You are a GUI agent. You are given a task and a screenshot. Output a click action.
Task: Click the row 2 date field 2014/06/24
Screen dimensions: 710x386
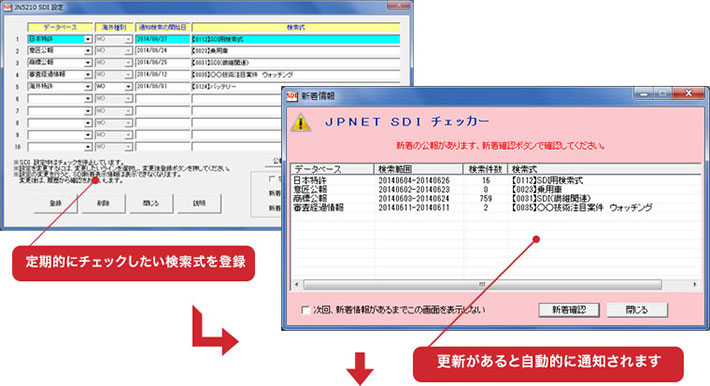(x=163, y=51)
